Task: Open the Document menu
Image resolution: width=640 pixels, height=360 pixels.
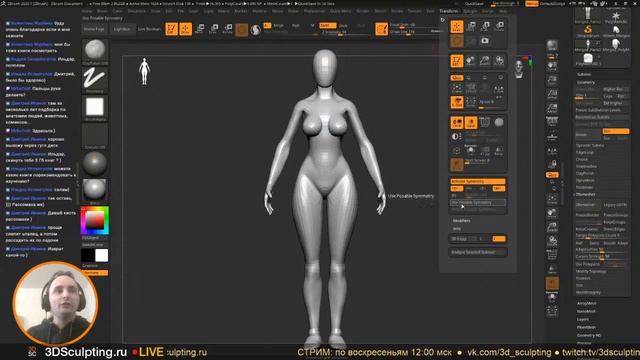Action: click(x=137, y=11)
